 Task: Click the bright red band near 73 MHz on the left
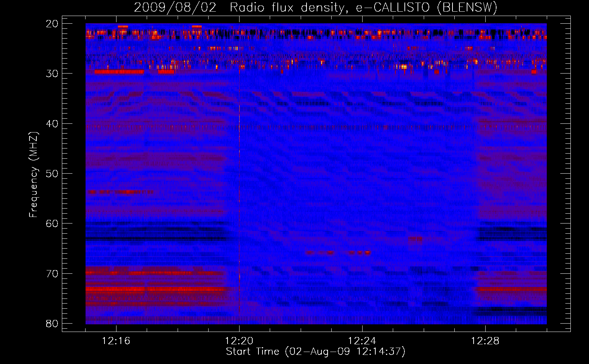(157, 289)
